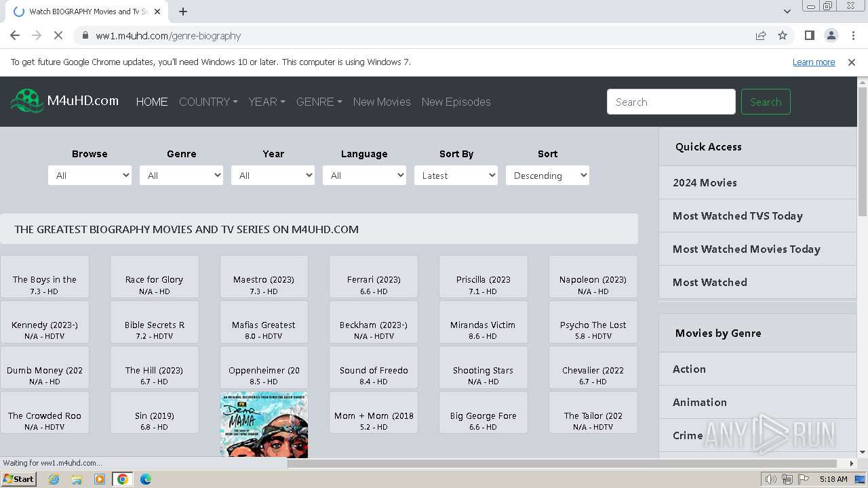Select the 2024 Movies quick access item
Viewport: 868px width, 488px height.
(x=757, y=182)
